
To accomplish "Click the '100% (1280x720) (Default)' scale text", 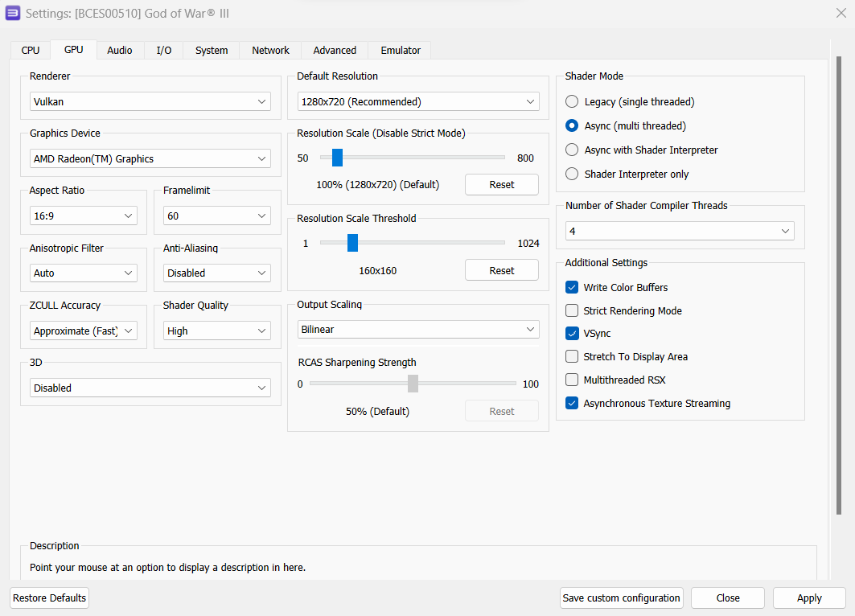I will (378, 185).
